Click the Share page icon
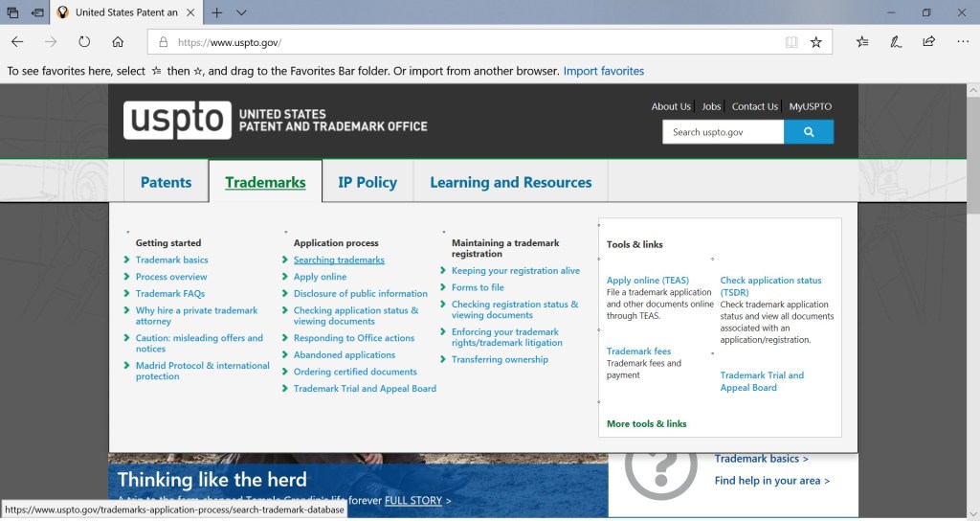 (928, 42)
